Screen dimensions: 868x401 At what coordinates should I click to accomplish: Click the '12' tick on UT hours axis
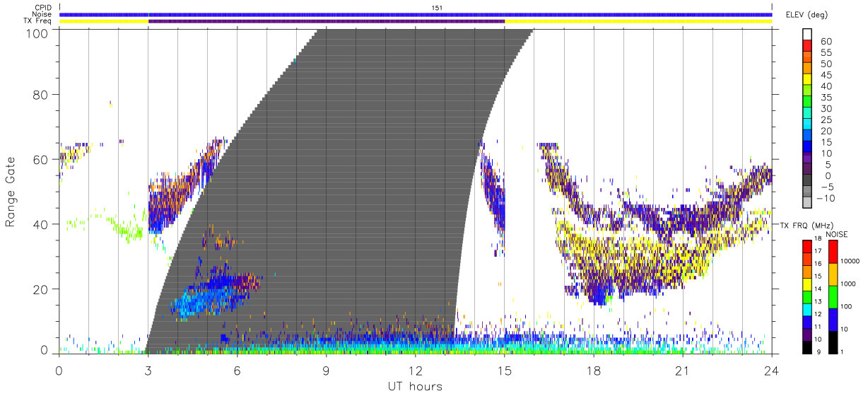(x=416, y=371)
